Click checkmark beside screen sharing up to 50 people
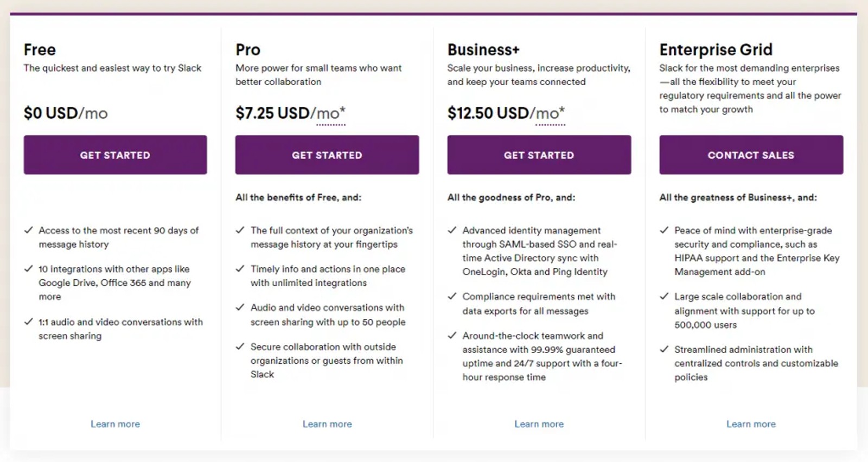868x462 pixels. 240,307
